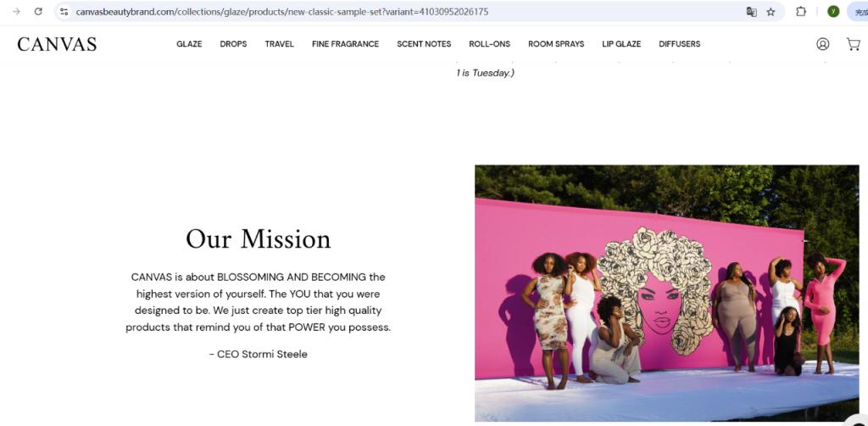
Task: Open the browser extensions puzzle icon
Action: point(800,11)
